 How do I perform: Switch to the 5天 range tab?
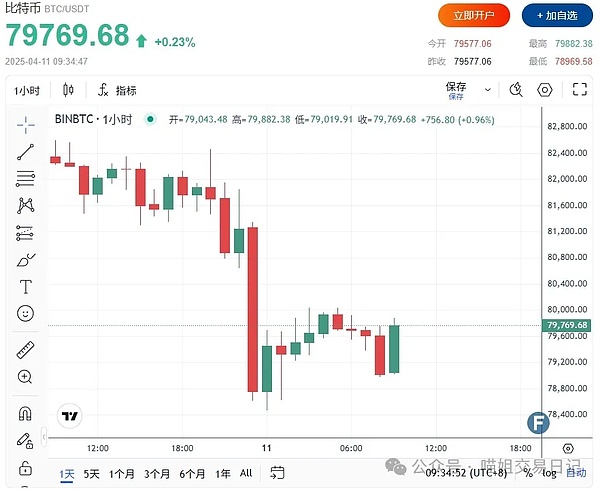tap(91, 473)
